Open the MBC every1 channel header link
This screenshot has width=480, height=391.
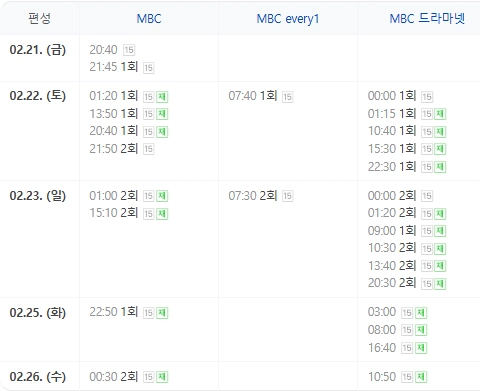point(288,19)
